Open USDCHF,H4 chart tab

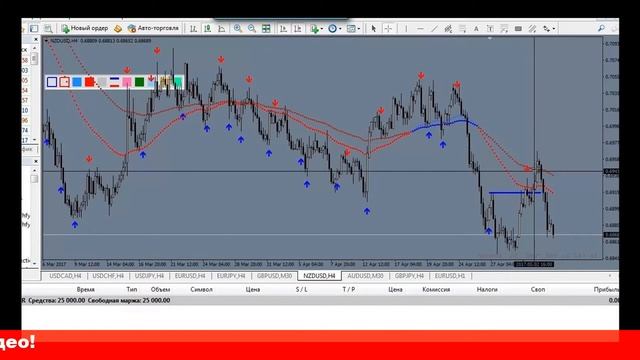[x=108, y=276]
